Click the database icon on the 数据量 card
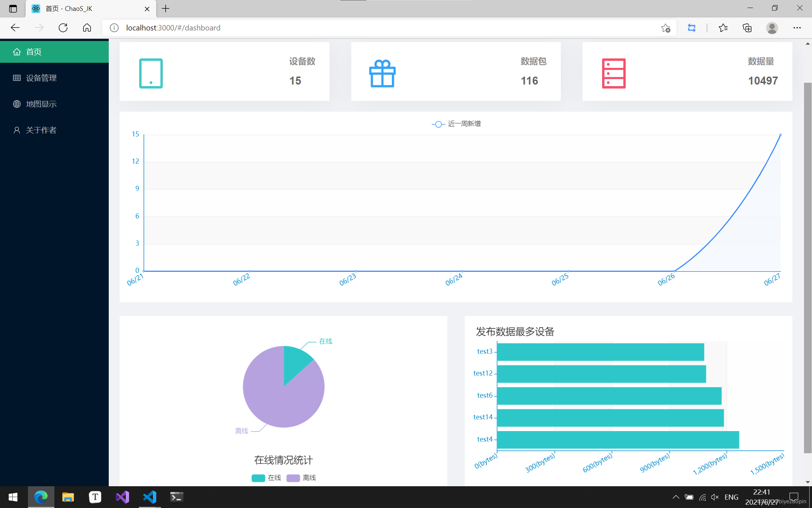This screenshot has height=508, width=812. click(x=613, y=73)
